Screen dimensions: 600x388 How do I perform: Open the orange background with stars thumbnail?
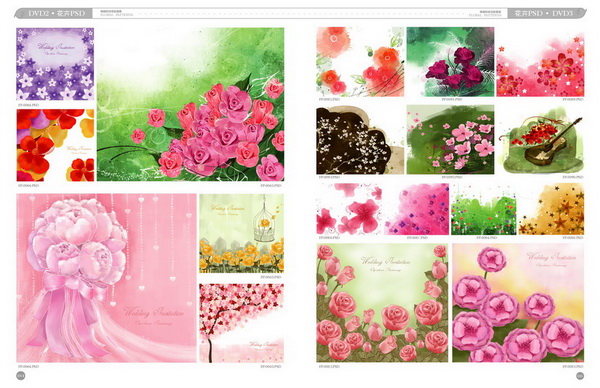(551, 209)
